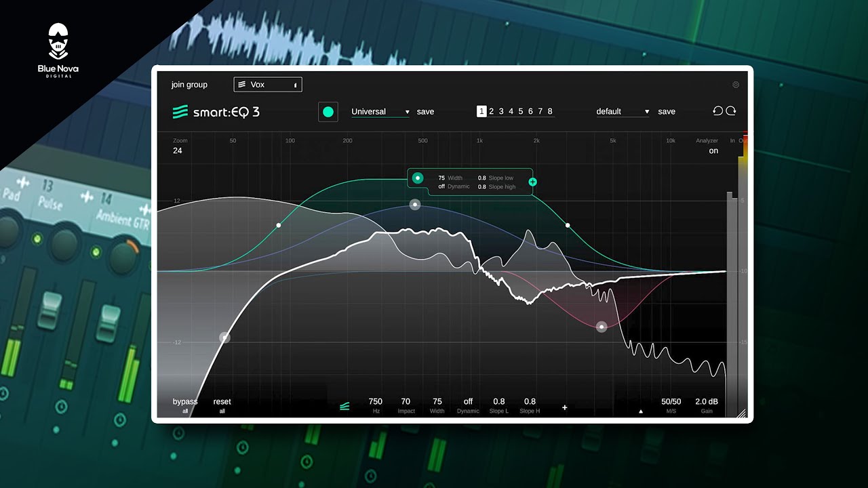Click the small up triangle in bottom bar
The width and height of the screenshot is (868, 488).
(x=641, y=411)
